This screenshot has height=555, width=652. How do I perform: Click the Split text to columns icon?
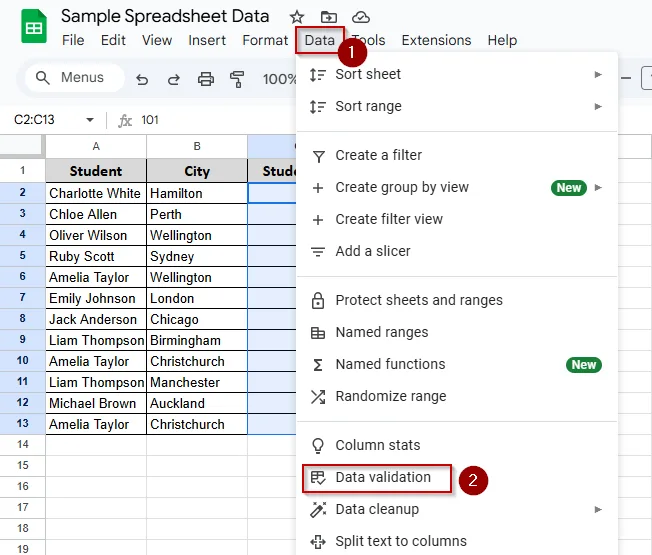[x=318, y=542]
